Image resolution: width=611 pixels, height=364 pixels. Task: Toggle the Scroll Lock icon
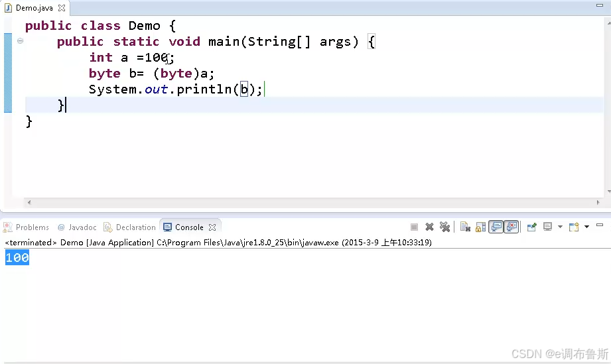(x=480, y=227)
